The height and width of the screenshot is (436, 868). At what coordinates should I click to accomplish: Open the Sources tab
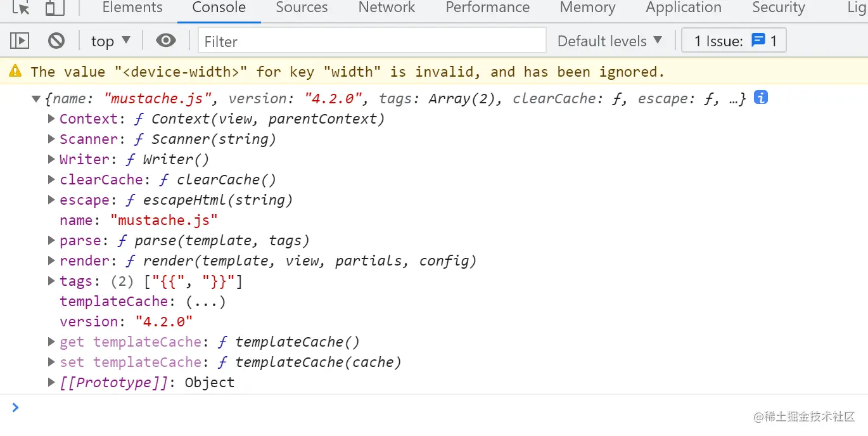[x=302, y=8]
